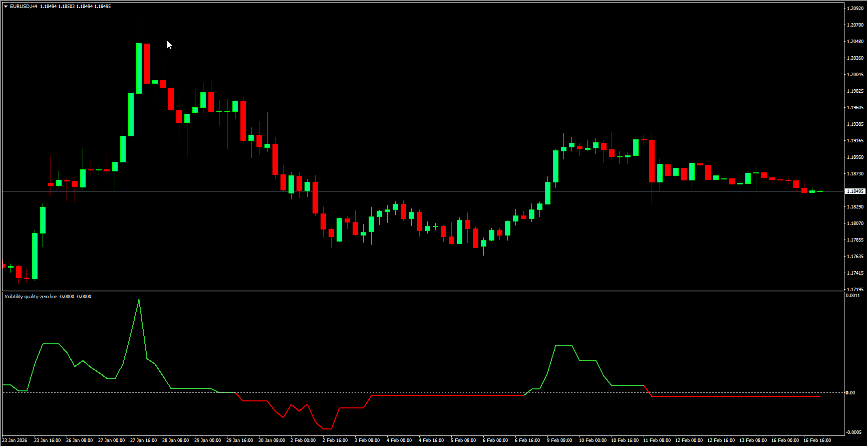Click the 0.00 zero level label
Screen dimensions: 868x447
tap(850, 392)
